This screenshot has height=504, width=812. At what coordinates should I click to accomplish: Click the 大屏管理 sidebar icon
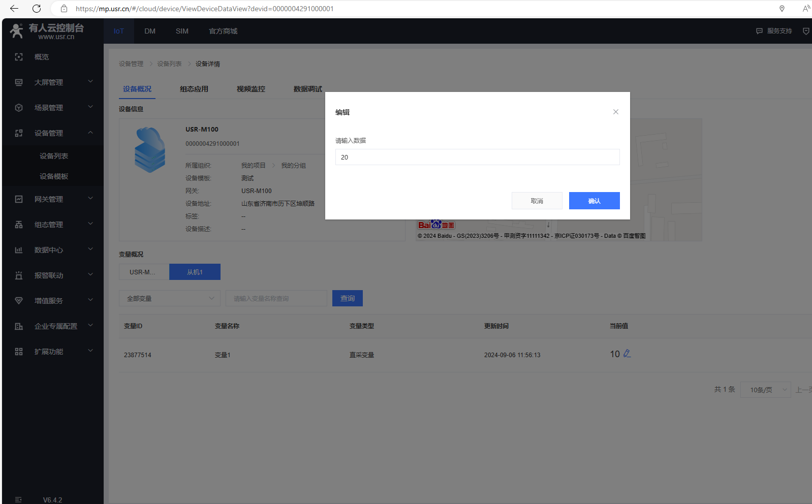[x=19, y=82]
